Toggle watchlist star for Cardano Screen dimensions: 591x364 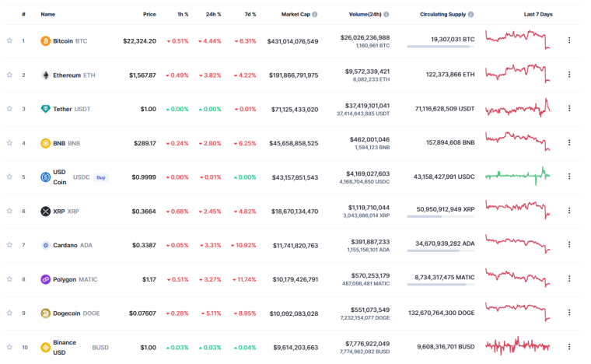point(9,244)
